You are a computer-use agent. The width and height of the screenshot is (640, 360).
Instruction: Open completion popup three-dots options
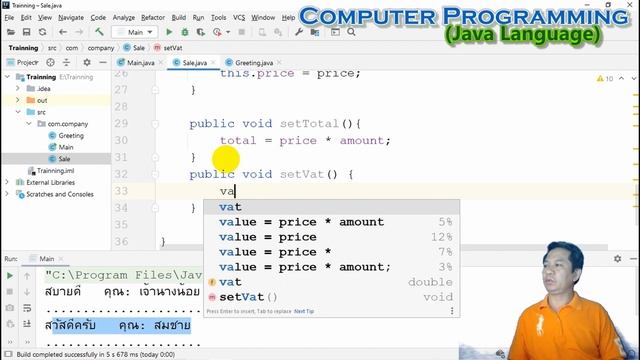[x=452, y=311]
